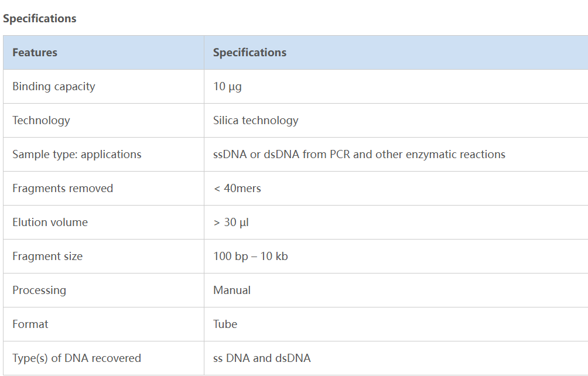The image size is (588, 376).
Task: Select the Specifications column header cell
Action: tap(249, 52)
